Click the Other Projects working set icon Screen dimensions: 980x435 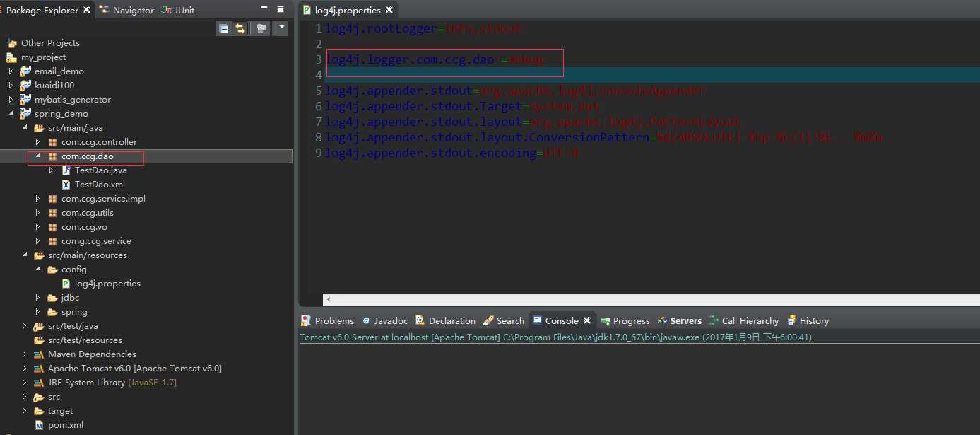[x=12, y=42]
